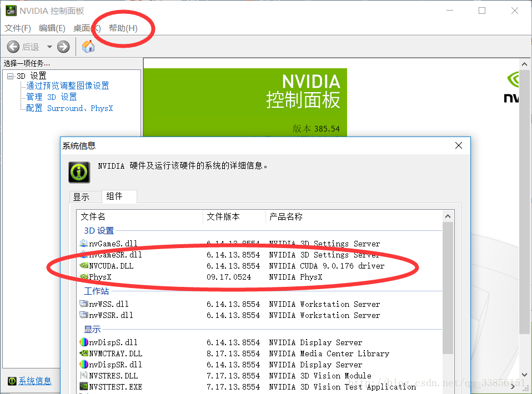532x394 pixels.
Task: Maximize the NVIDIA 控制面板 window
Action: [x=482, y=11]
